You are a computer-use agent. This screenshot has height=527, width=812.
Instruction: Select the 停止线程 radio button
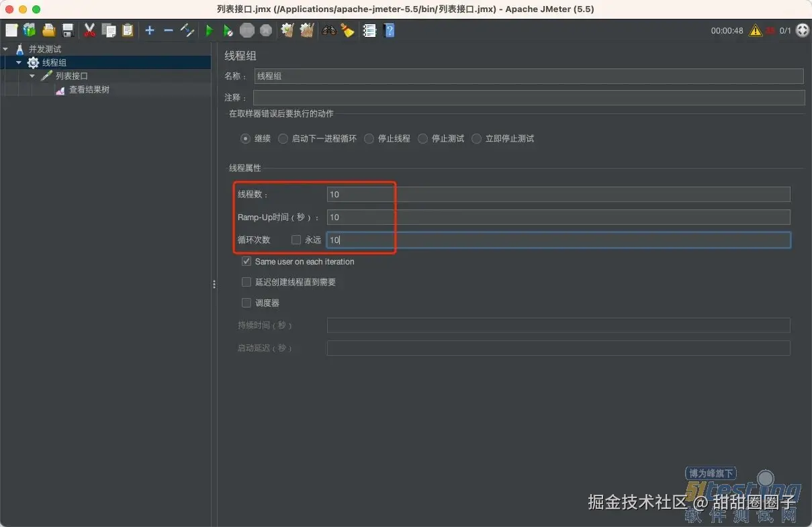[x=369, y=138]
